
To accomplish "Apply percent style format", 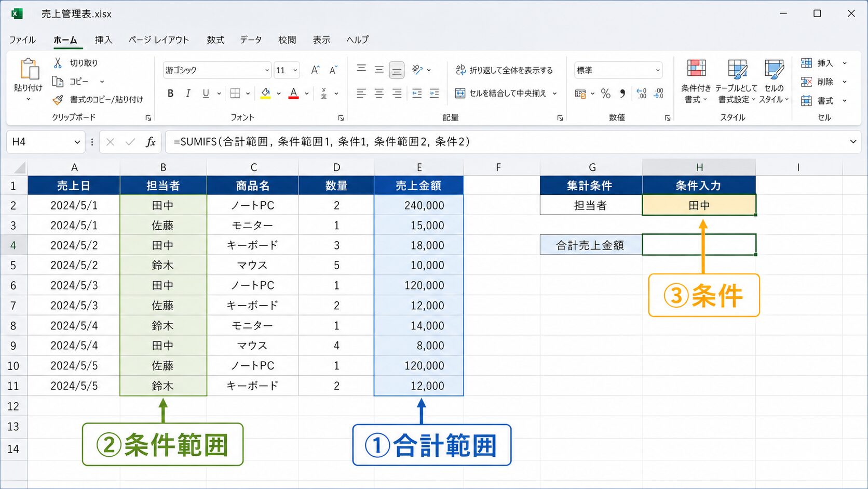I will 605,94.
